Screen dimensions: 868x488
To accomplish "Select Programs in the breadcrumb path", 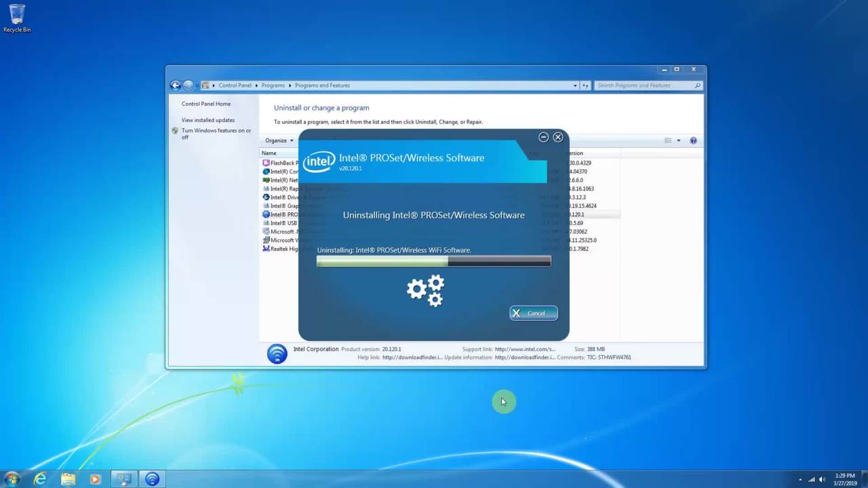I will [x=273, y=85].
